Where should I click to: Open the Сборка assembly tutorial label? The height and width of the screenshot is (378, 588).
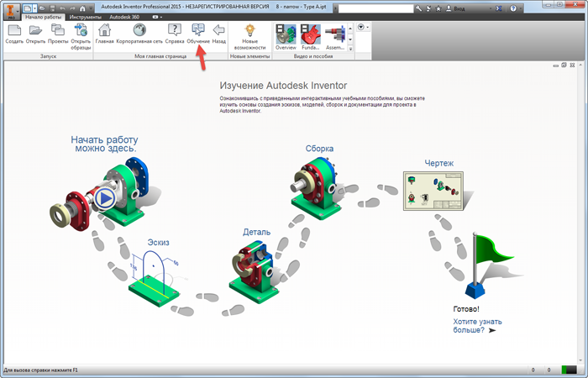click(x=319, y=149)
